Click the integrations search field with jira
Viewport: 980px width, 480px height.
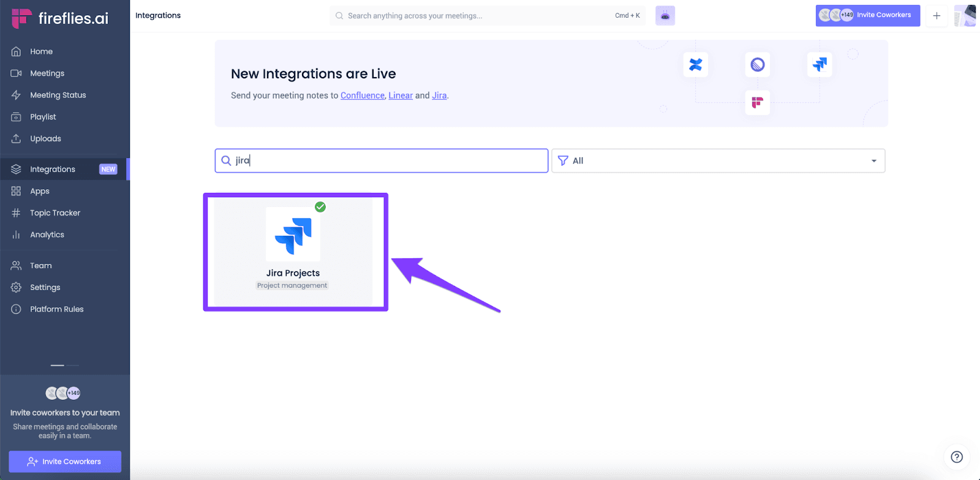tap(382, 160)
